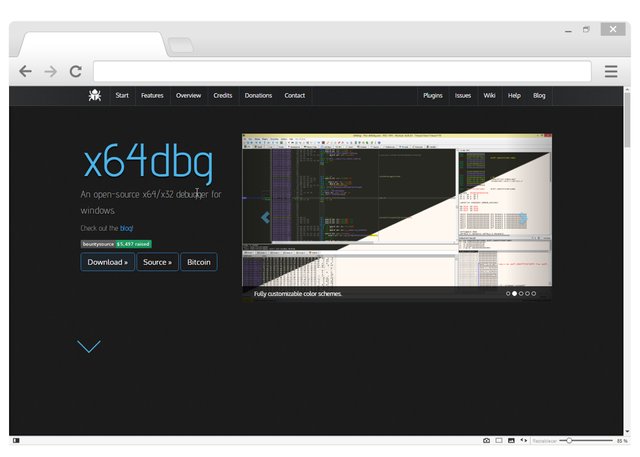This screenshot has width=640, height=457.
Task: Go back with the browser back arrow
Action: (25, 71)
